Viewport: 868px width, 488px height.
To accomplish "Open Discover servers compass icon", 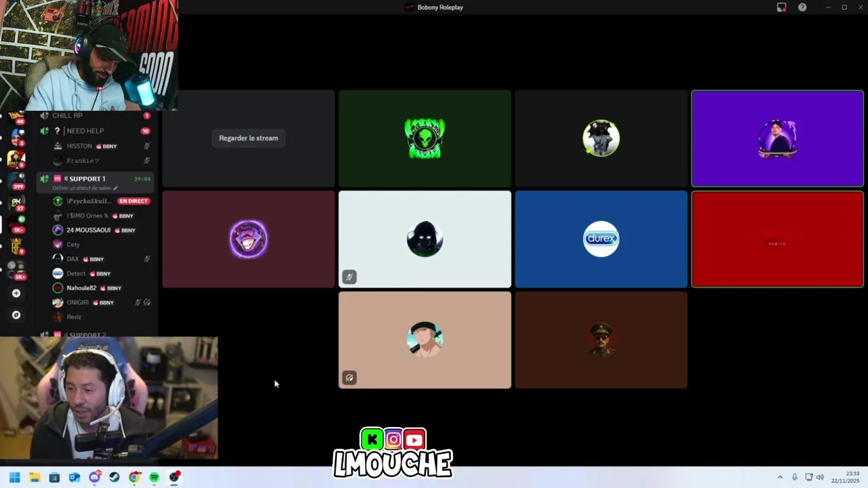I will coord(16,315).
